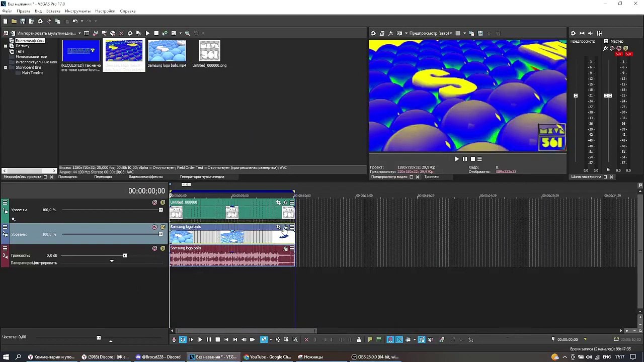Toggle Loop Playback in transport bar
The width and height of the screenshot is (644, 362).
183,340
